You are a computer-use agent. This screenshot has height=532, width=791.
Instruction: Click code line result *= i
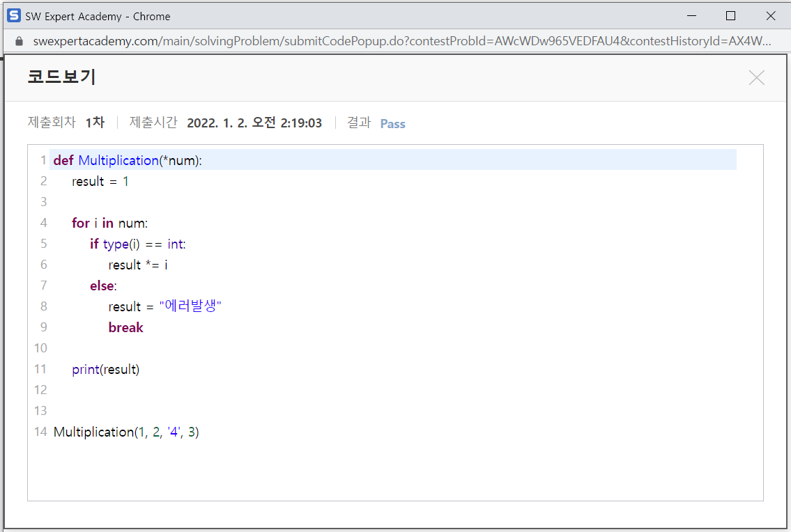click(x=138, y=265)
